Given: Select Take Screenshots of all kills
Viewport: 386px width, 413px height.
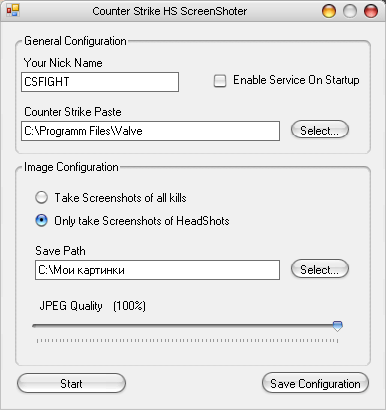Looking at the screenshot, I should point(42,197).
